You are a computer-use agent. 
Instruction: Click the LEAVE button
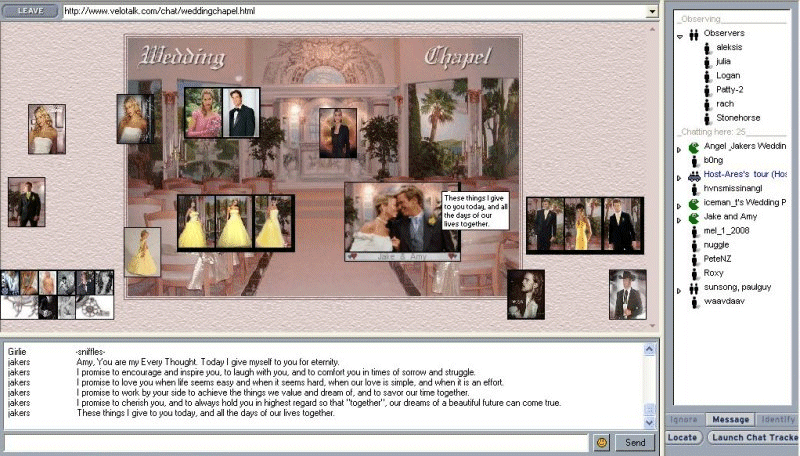[30, 10]
